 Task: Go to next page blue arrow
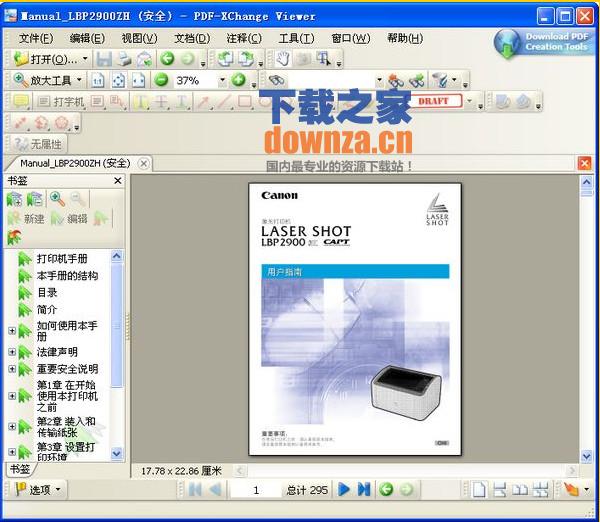coord(344,489)
